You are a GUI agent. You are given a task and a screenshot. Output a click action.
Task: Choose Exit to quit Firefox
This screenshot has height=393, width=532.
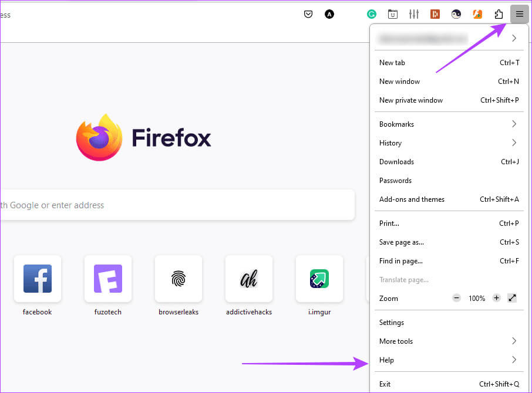pos(449,384)
